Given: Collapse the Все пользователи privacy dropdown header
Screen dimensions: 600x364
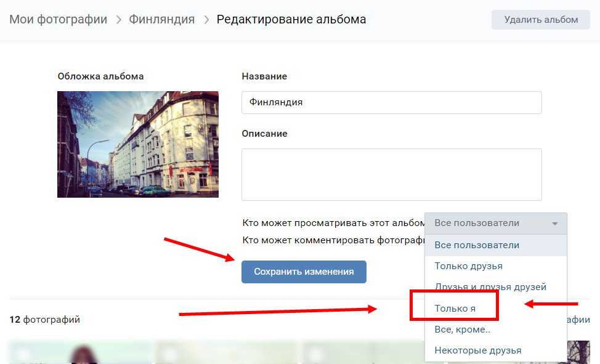Looking at the screenshot, I should coord(495,223).
